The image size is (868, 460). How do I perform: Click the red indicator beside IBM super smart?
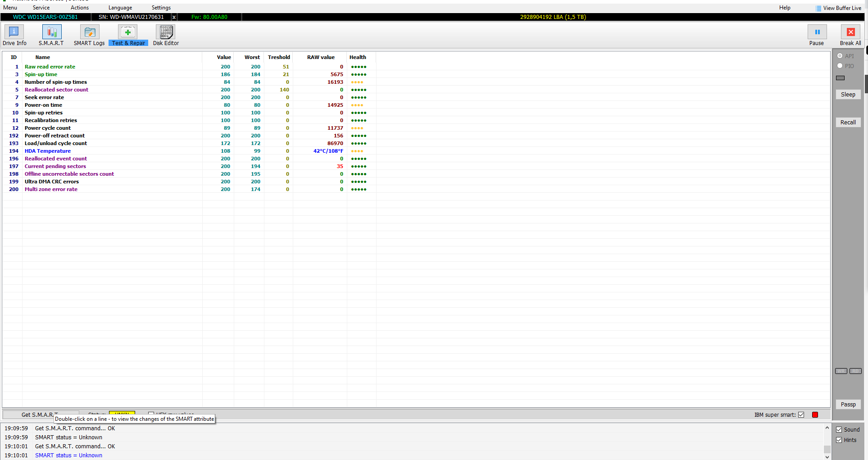(x=815, y=415)
